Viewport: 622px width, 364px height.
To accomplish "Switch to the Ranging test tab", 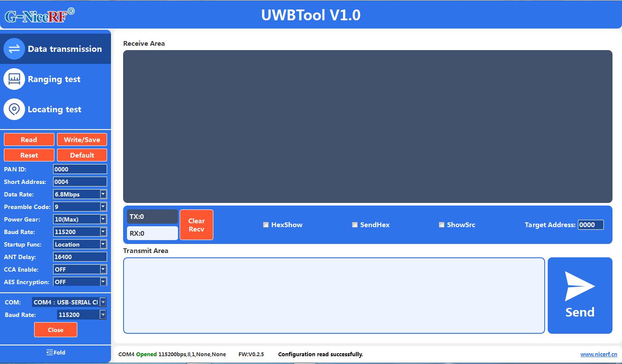I will (x=55, y=79).
